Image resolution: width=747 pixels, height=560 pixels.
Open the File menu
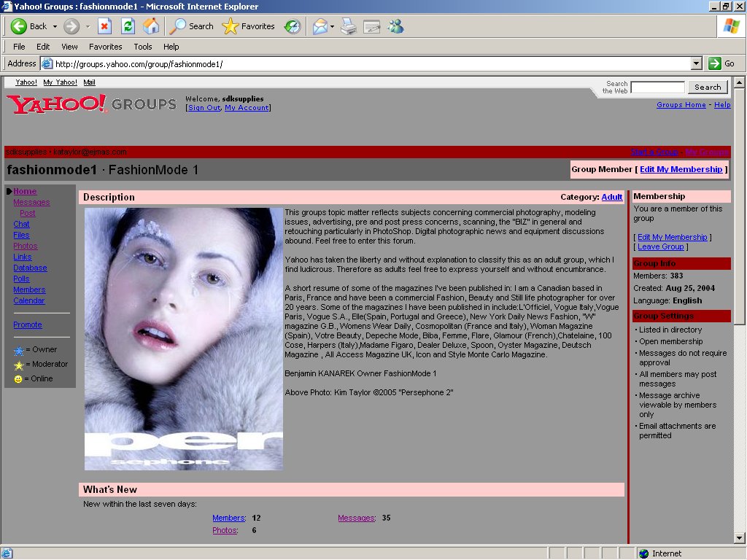tap(19, 47)
